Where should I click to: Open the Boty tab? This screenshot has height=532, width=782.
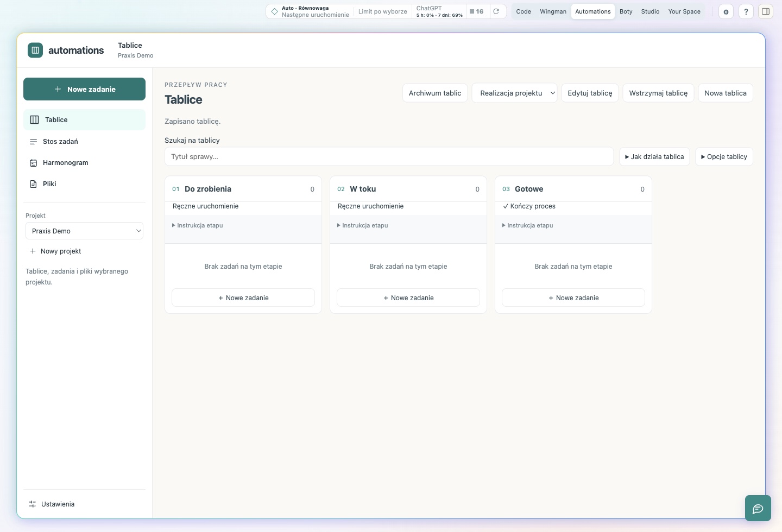click(x=626, y=11)
